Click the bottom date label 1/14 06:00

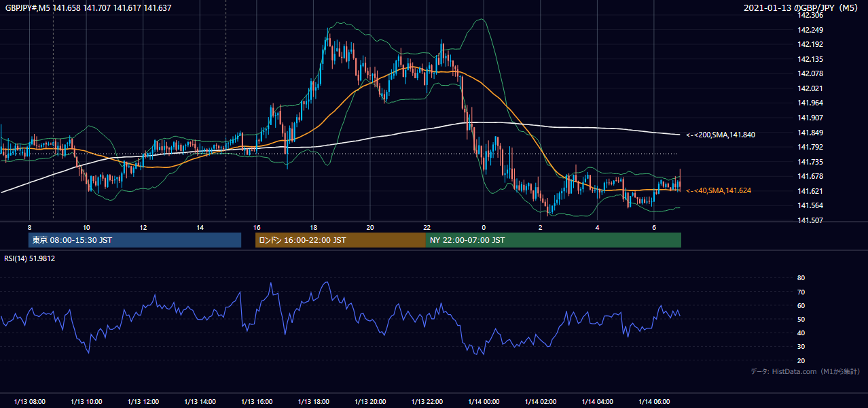click(654, 402)
